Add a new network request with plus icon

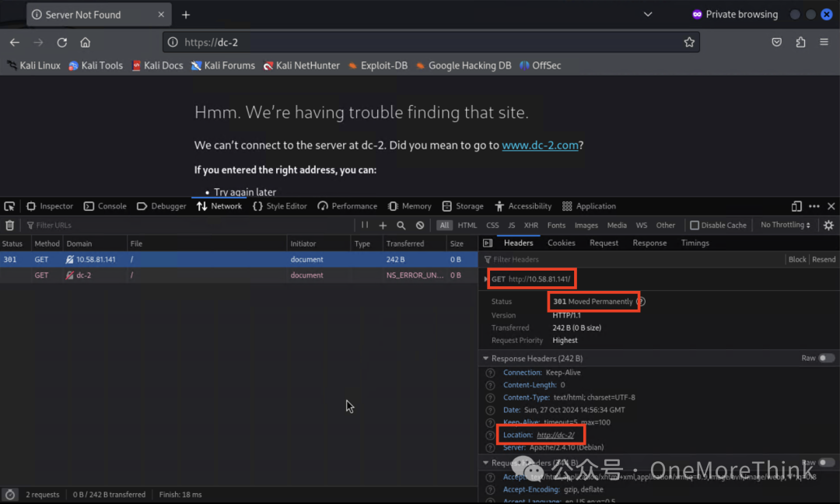[383, 226]
